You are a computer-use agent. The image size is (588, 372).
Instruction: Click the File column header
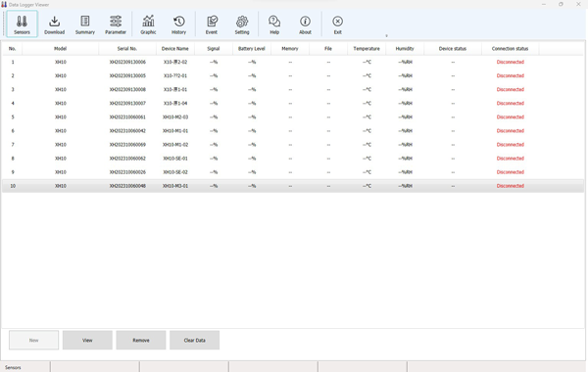pos(328,49)
